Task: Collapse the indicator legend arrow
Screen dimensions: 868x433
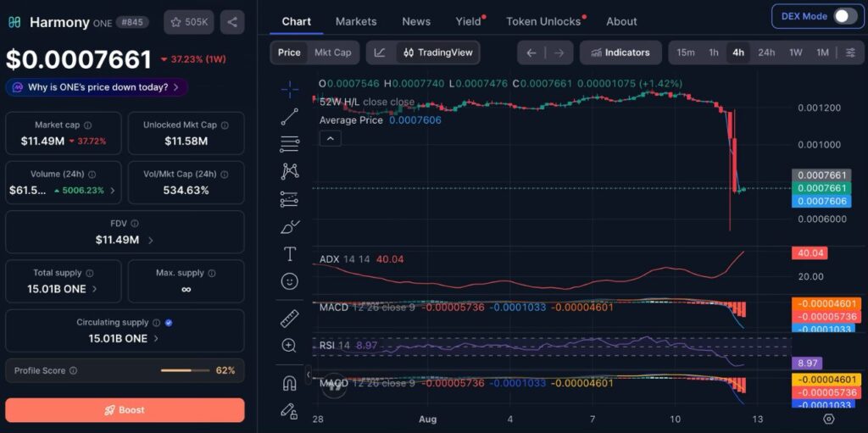Action: [330, 138]
